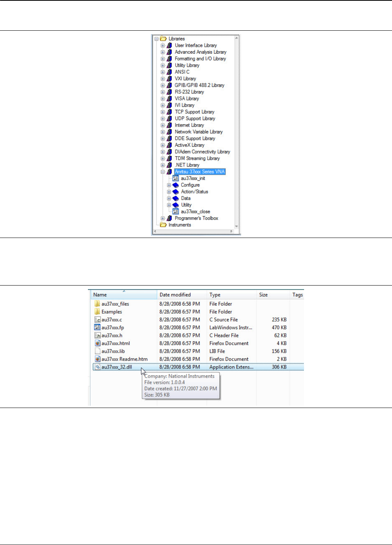392x545 pixels.
Task: Click the Instruments folder icon
Action: [x=163, y=225]
